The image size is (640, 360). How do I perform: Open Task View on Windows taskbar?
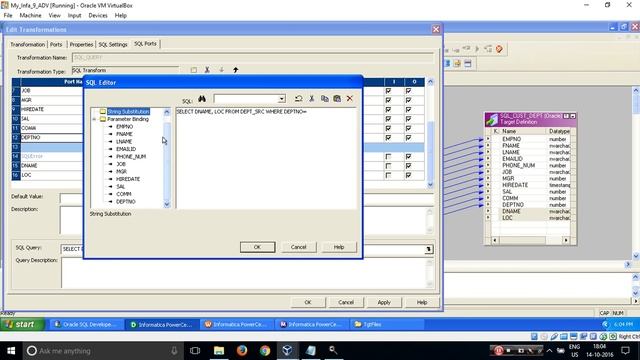[195, 351]
